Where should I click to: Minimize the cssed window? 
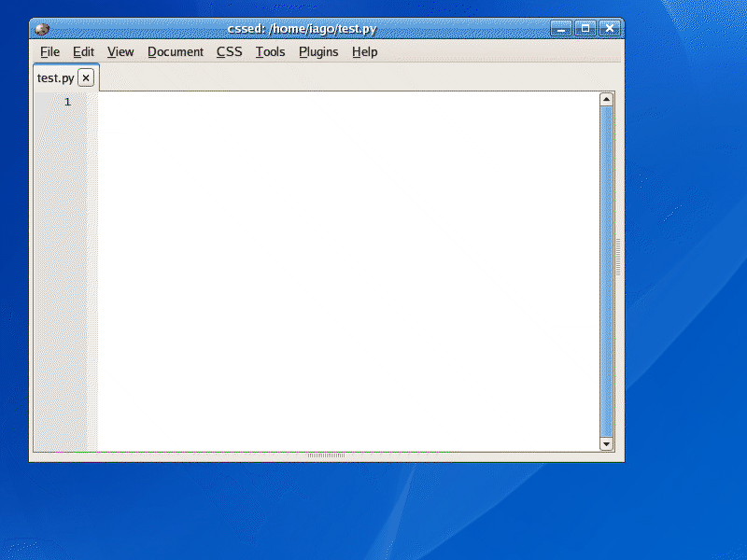[x=561, y=29]
